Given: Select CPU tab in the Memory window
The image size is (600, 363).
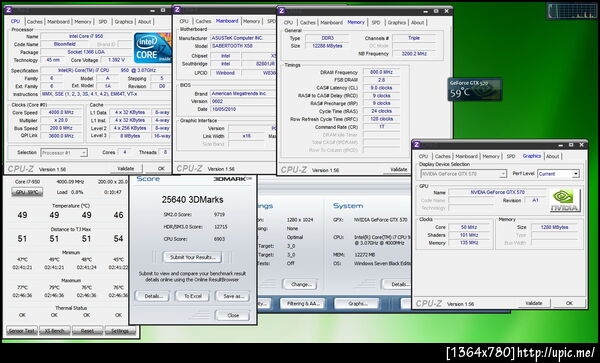Looking at the screenshot, I should pos(289,23).
